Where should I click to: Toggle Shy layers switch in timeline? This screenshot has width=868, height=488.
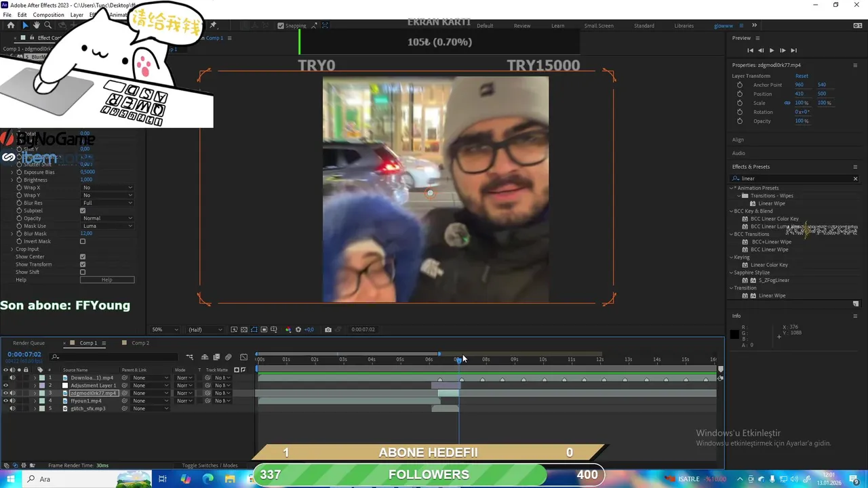tap(205, 357)
